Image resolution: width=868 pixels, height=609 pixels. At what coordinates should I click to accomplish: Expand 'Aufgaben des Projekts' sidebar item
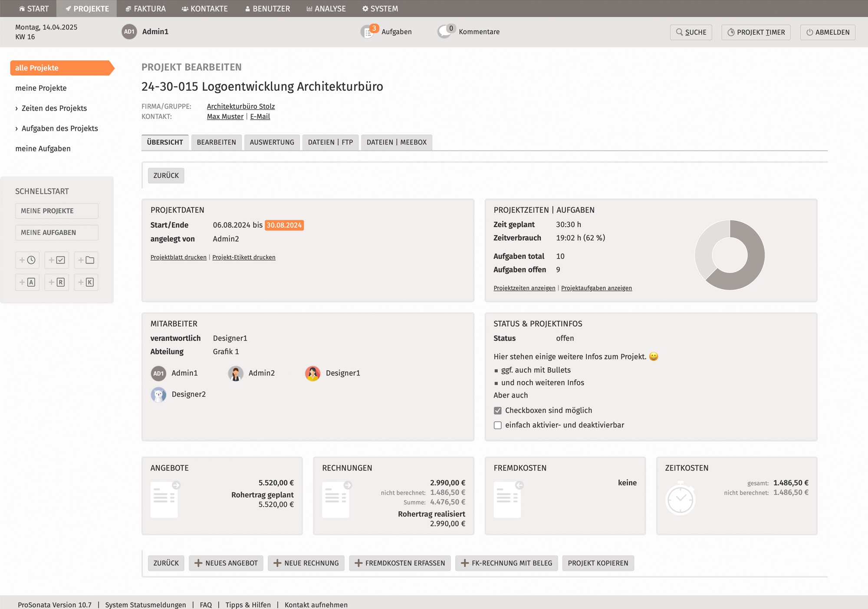point(59,128)
